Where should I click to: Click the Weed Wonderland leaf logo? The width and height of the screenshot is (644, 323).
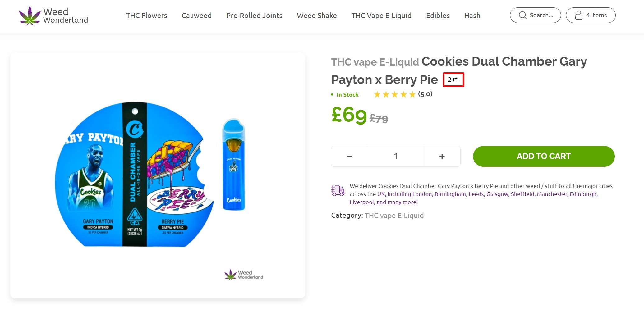pos(30,16)
